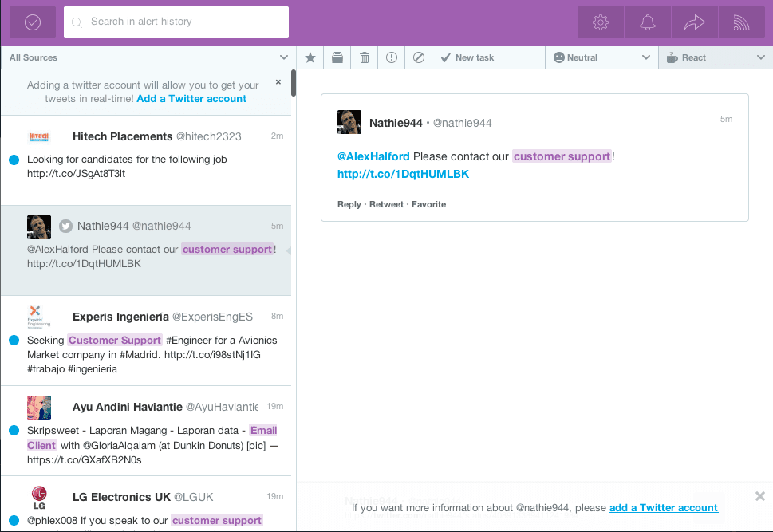Click highlighted customer support in detail tweet

pyautogui.click(x=562, y=157)
